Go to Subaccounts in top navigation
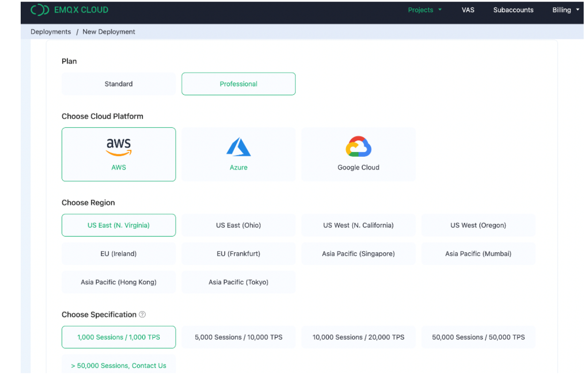The image size is (588, 375). (x=513, y=10)
